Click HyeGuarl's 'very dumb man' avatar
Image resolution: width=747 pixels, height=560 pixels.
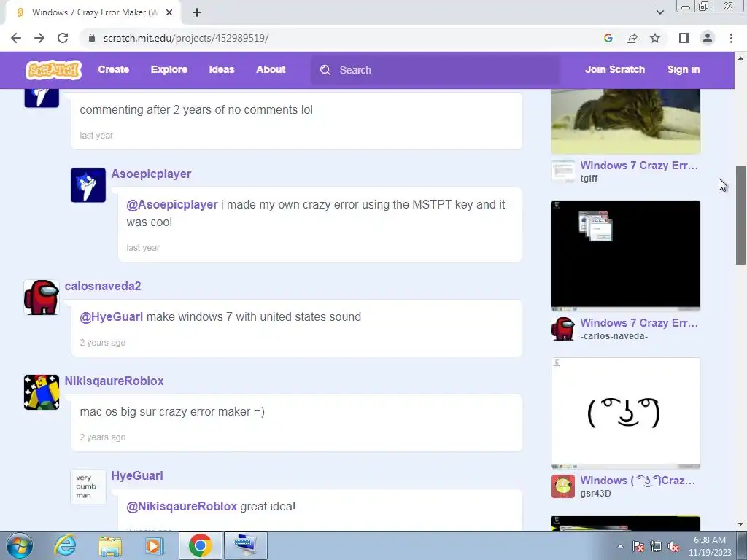[88, 486]
